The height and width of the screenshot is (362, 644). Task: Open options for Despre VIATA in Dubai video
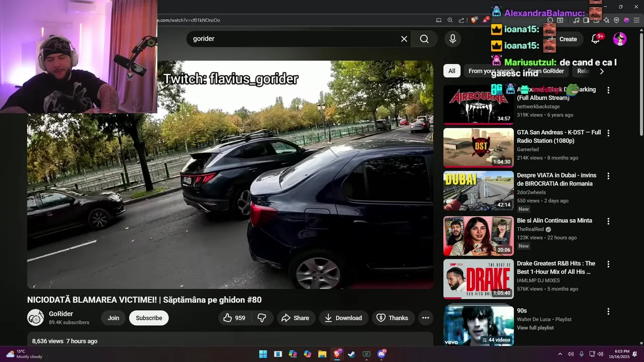click(608, 176)
